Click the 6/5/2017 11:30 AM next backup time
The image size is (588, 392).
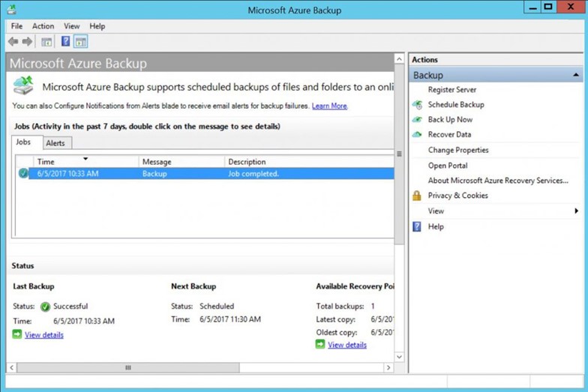tap(230, 319)
